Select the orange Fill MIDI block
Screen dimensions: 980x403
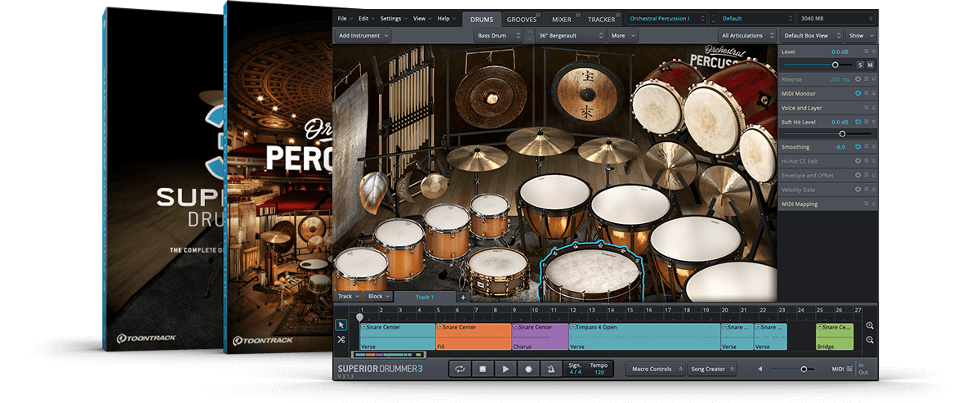pos(474,336)
